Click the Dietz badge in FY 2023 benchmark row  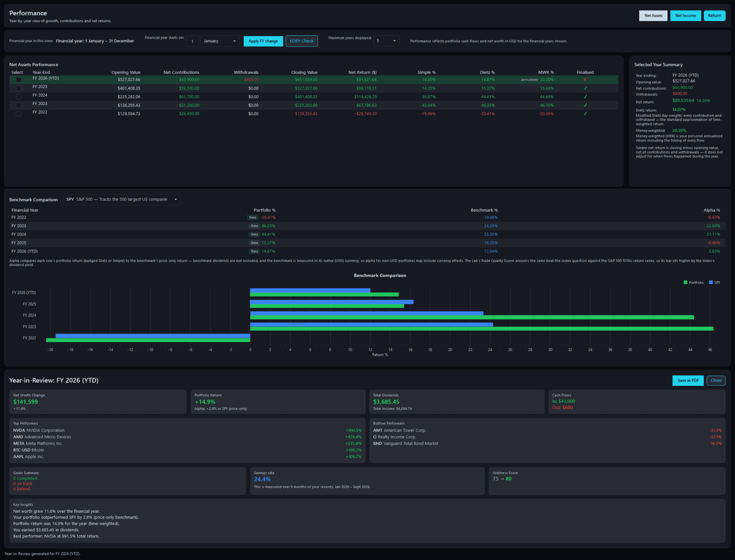tap(254, 226)
